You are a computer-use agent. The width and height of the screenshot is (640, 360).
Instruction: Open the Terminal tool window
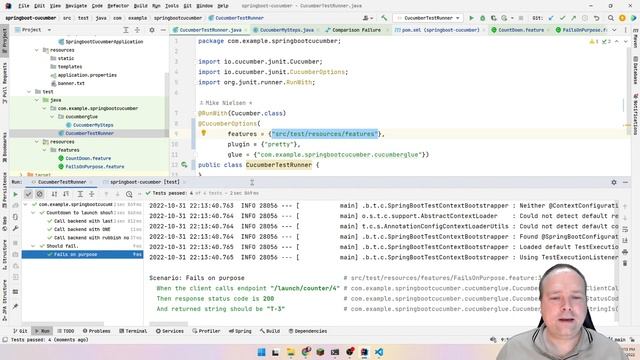click(133, 331)
